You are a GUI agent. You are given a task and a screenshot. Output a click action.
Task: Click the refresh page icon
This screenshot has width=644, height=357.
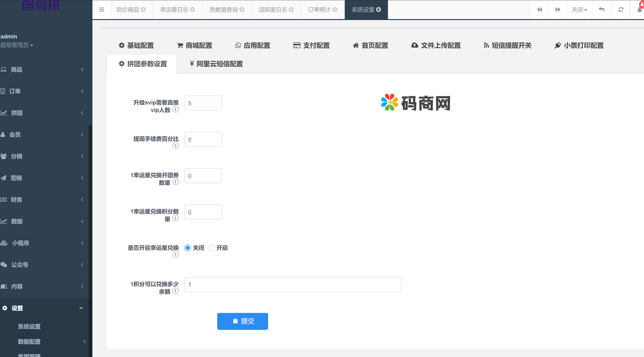621,9
